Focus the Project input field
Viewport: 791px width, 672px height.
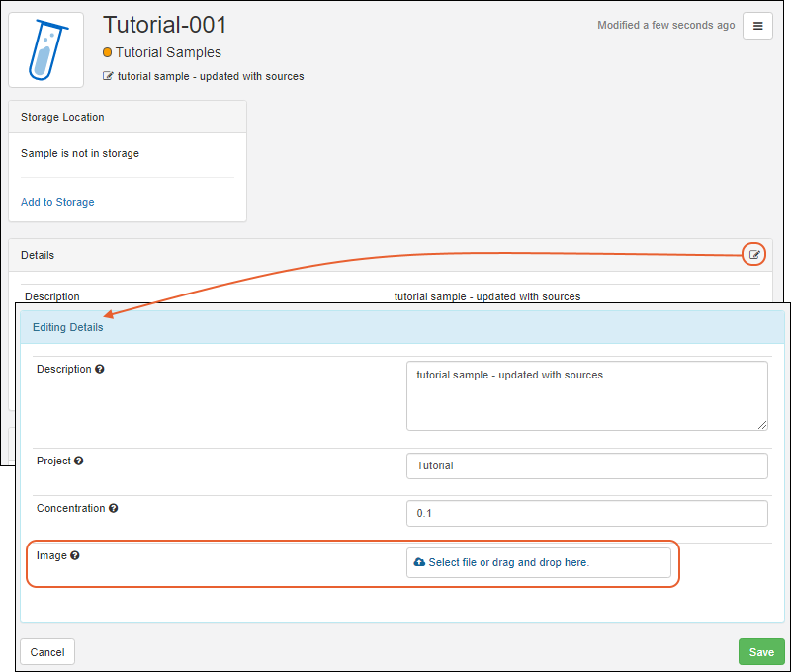(586, 466)
